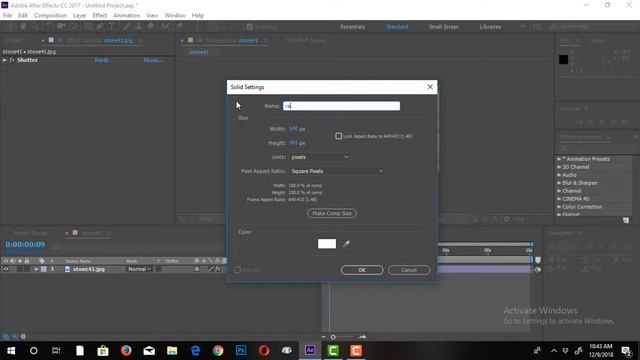Expand the Channel effects category

[559, 191]
